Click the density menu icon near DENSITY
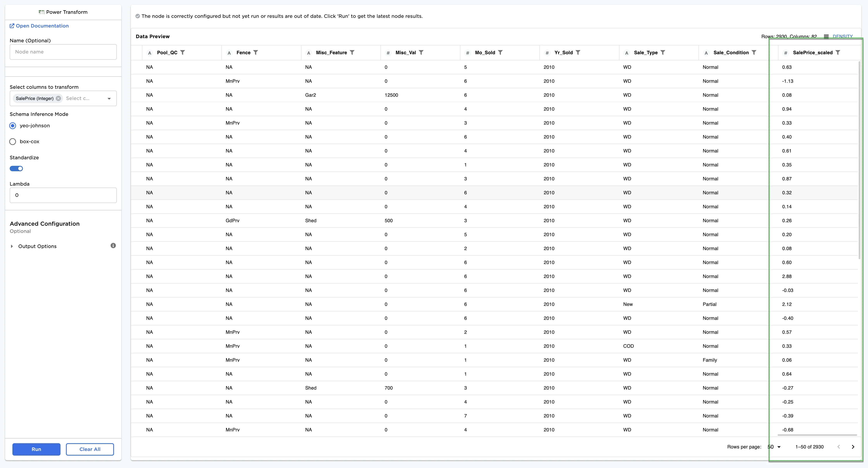The height and width of the screenshot is (468, 868). 826,36
